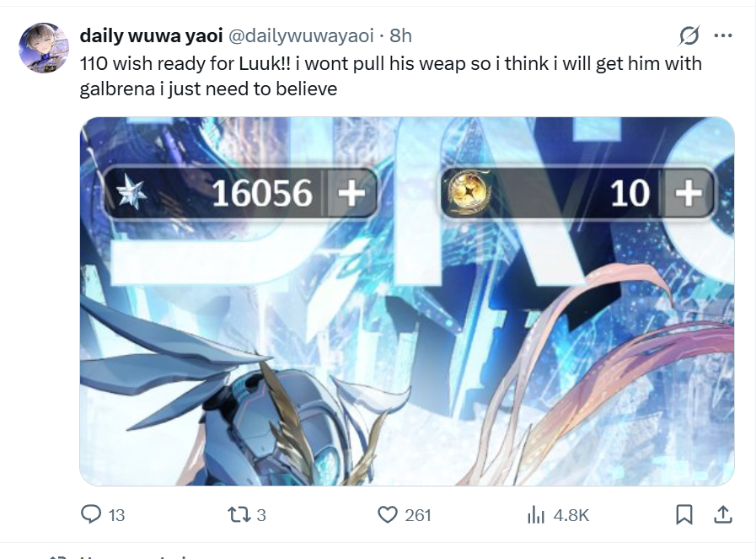
Task: Click the 13 replies count
Action: point(116,516)
